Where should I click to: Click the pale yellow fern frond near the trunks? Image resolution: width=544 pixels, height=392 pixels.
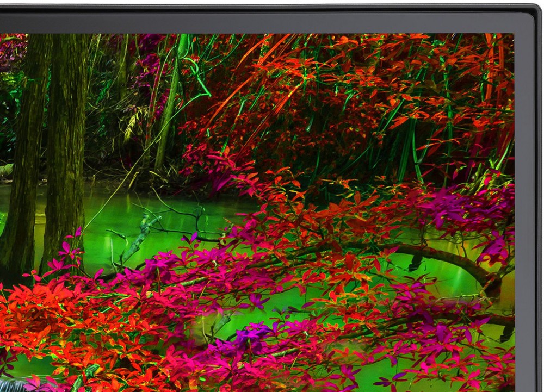tap(133, 122)
